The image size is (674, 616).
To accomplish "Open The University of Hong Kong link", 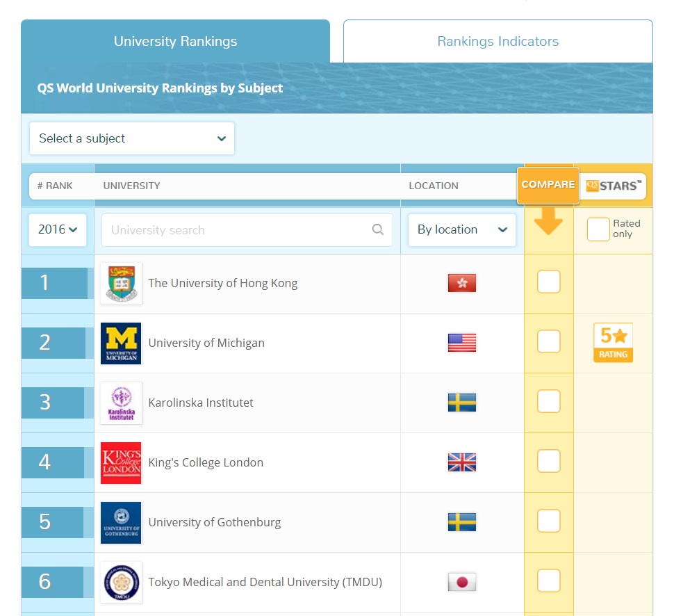I will coord(222,283).
